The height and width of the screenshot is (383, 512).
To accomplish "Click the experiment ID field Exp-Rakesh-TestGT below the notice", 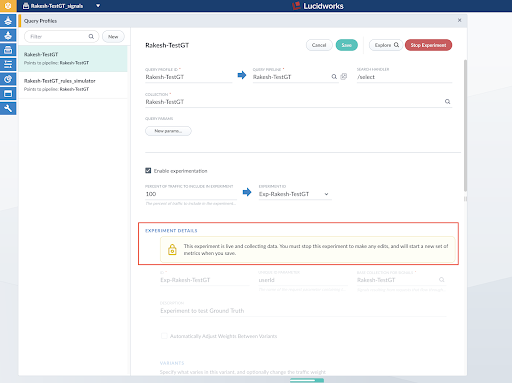I will 205,280.
